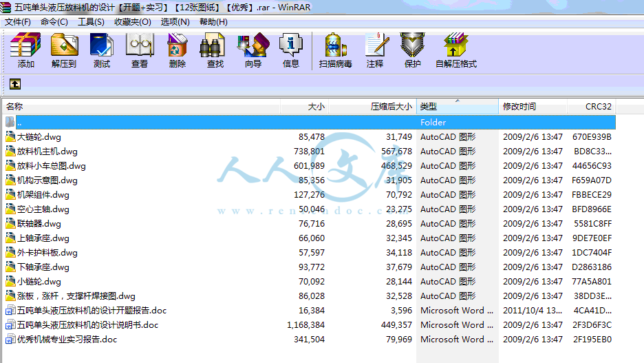Viewport: 644px width, 363px height.
Task: Click modified time 2011/10/4 entry
Action: [533, 311]
